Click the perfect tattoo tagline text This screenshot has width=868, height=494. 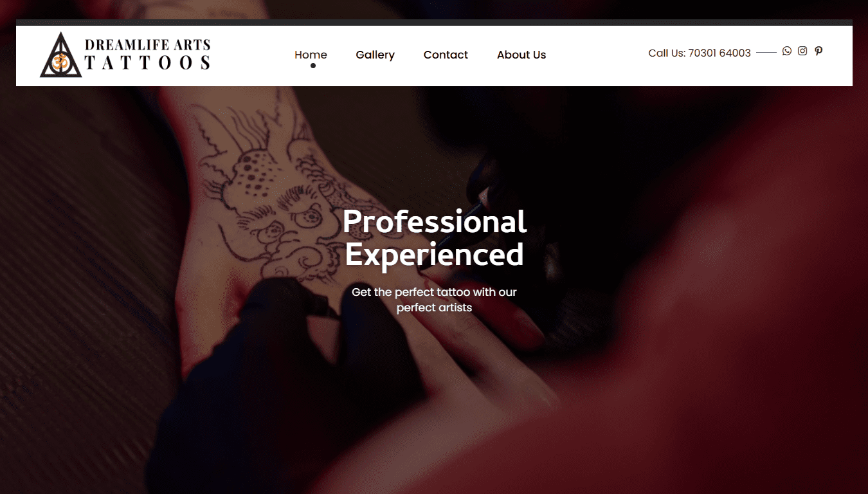tap(434, 300)
